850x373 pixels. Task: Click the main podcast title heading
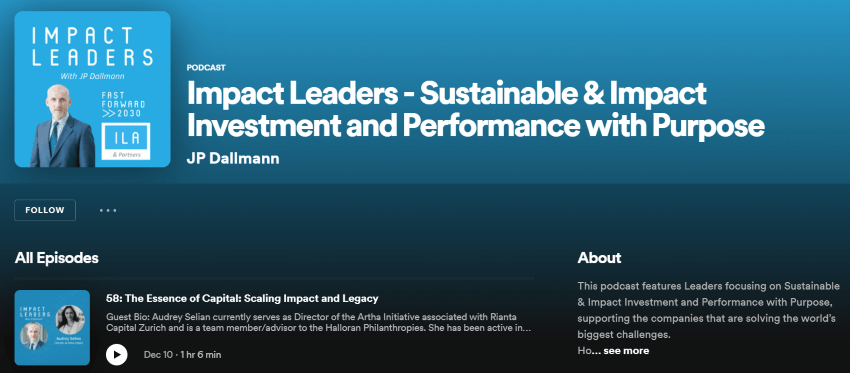[475, 110]
